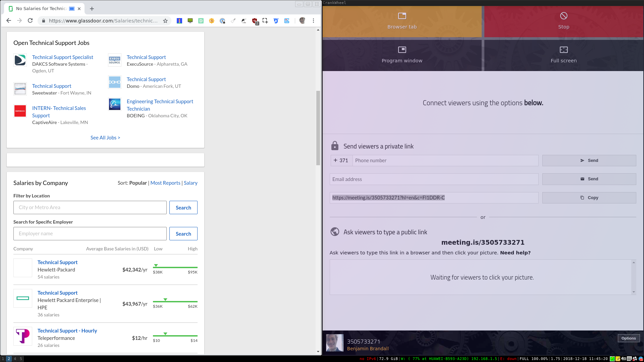Open Hewlett-Packard Technical Support salaries
Viewport: 644px width, 362px height.
tap(57, 262)
